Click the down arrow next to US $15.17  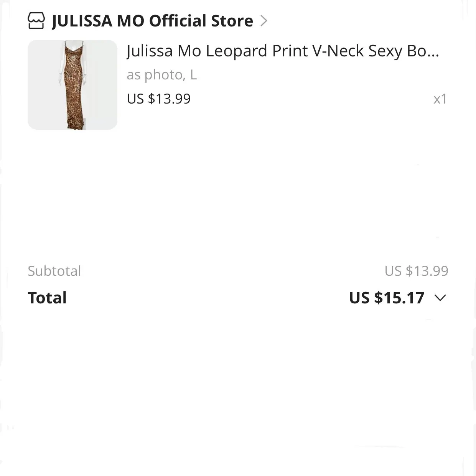[x=440, y=298]
